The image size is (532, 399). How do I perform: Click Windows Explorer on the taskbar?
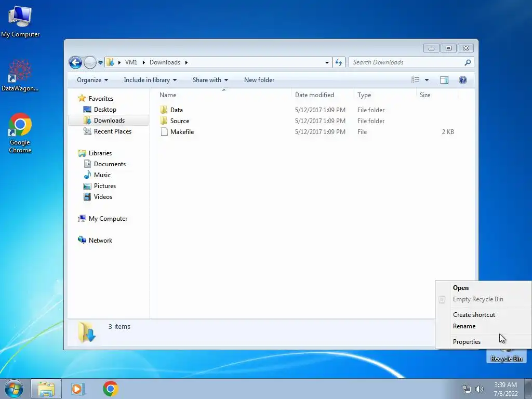pos(46,389)
